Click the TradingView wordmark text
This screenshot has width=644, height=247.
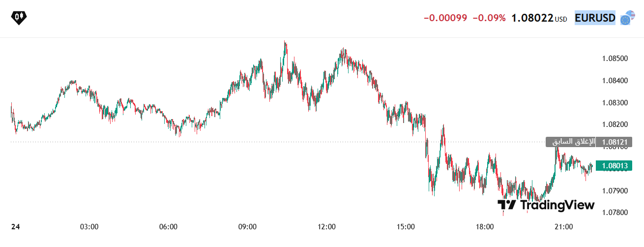[x=557, y=205]
